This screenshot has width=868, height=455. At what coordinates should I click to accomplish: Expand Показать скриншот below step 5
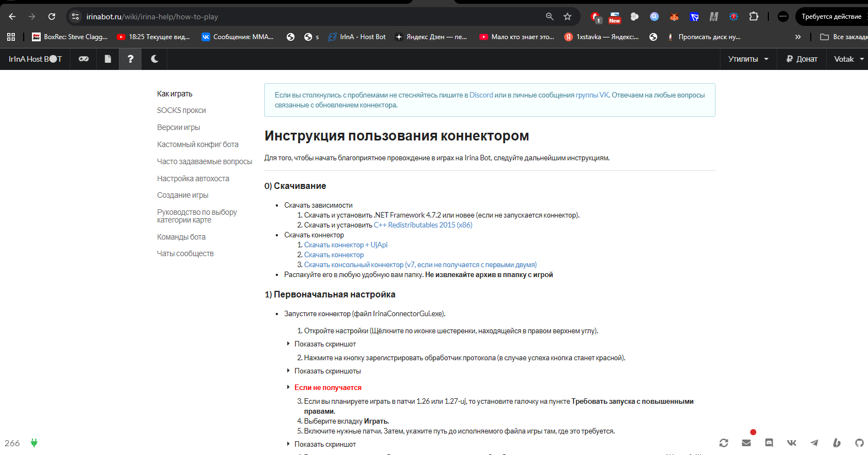pyautogui.click(x=325, y=445)
